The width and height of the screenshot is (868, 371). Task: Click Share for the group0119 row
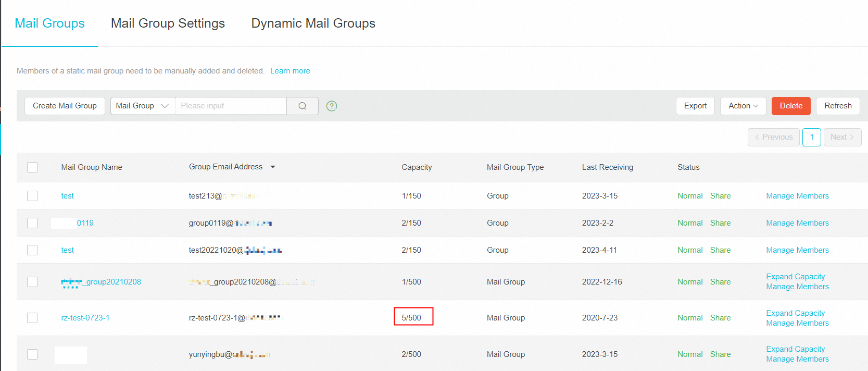721,223
